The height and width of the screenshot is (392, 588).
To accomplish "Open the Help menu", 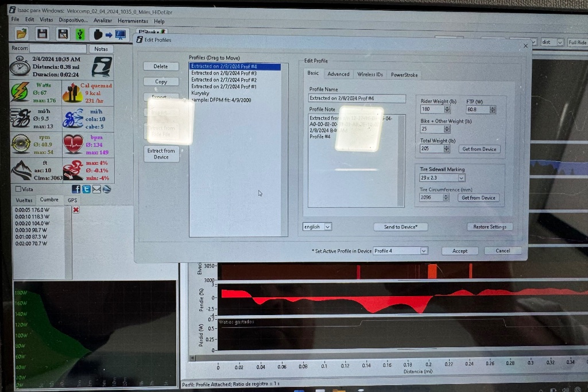I will [159, 21].
